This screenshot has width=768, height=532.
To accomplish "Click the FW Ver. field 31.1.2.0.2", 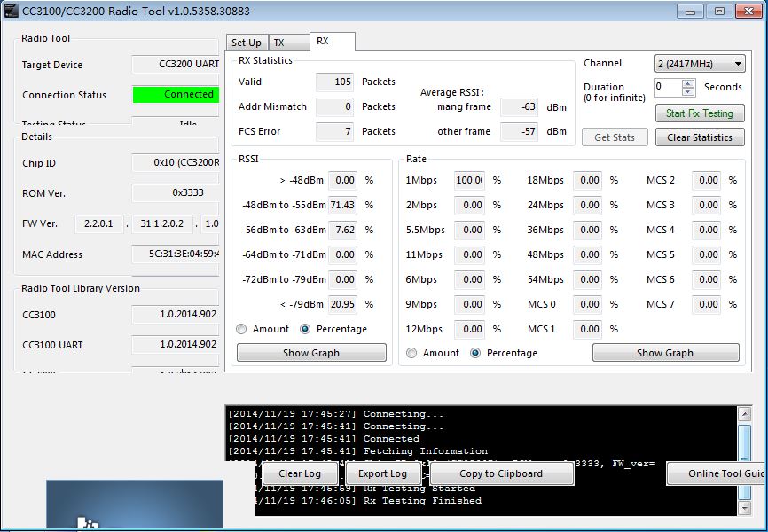I will [161, 223].
